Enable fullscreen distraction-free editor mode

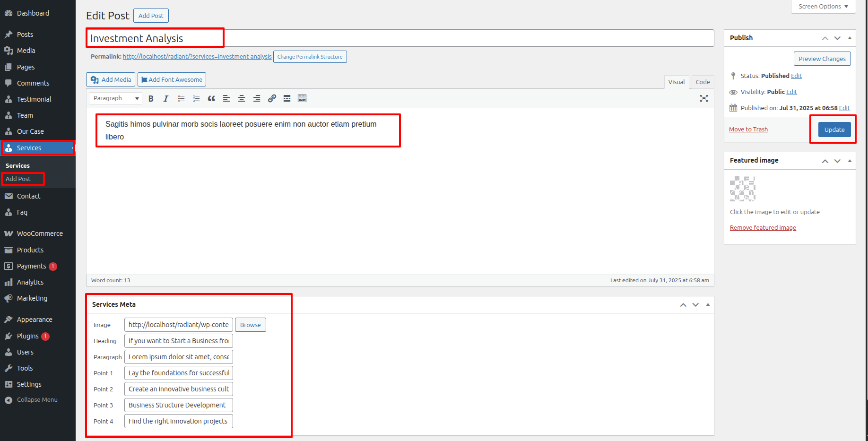click(x=704, y=98)
